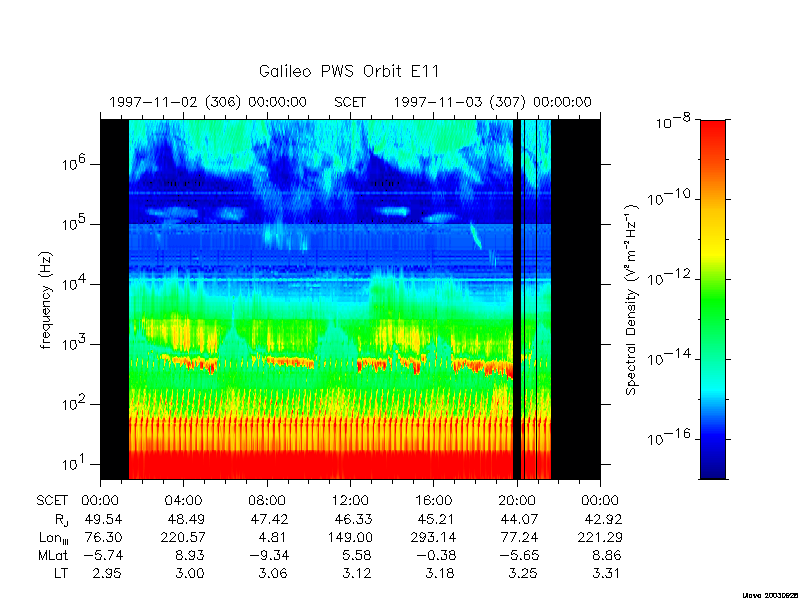800x600 pixels.
Task: Click the 04:00 time tick label
Action: pos(183,501)
